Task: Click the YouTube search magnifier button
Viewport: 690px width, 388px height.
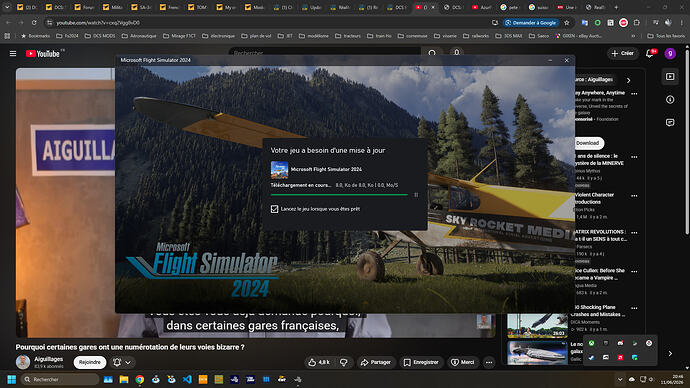Action: coord(432,53)
